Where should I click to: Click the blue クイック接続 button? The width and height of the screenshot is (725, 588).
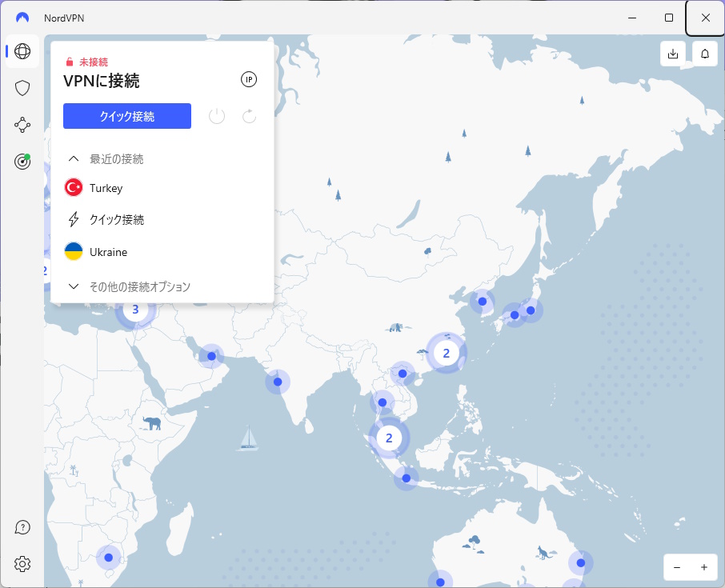[127, 116]
